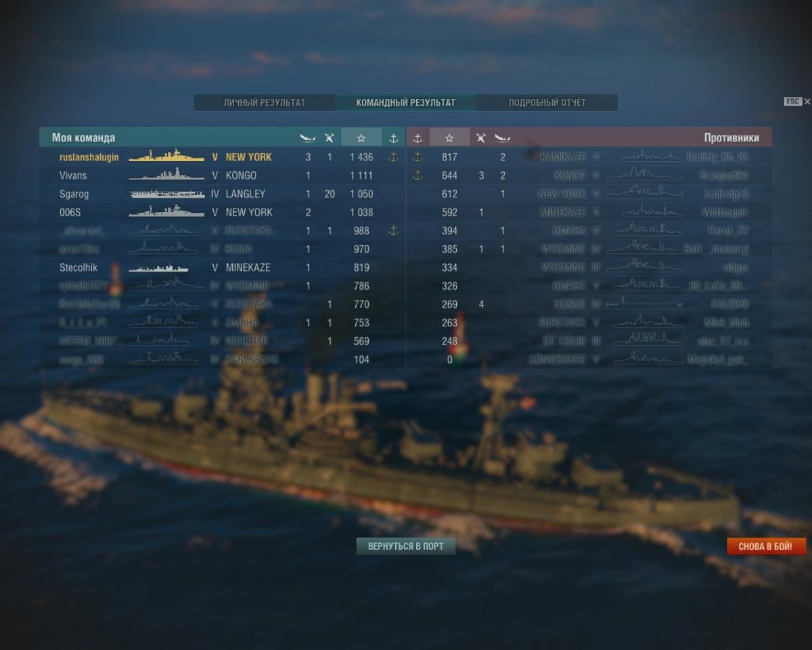Sort my team by aircraft shot down icon

pos(329,138)
